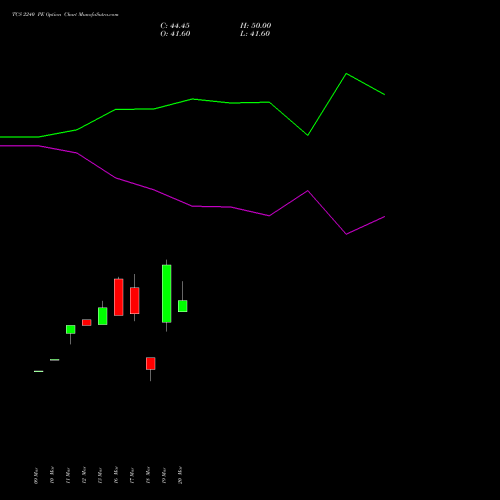Image resolution: width=500 pixels, height=500 pixels.
Task: Select the green candle for 13 Mar
Action: click(103, 316)
